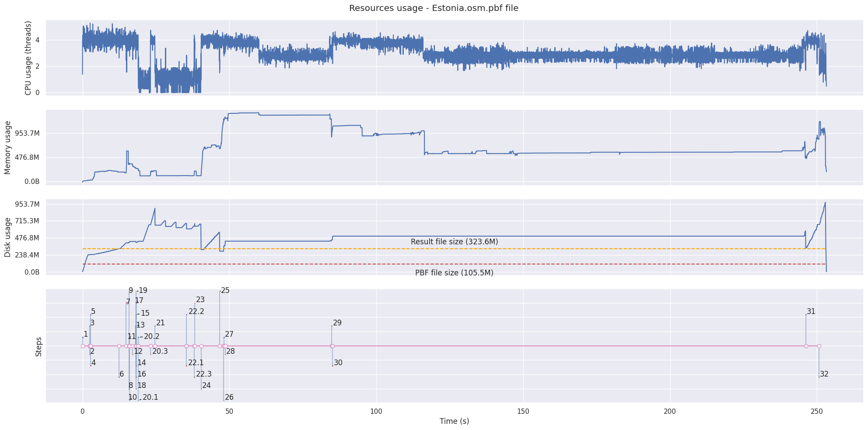Select the "Memory usage" axis label
This screenshot has width=868, height=430.
[8, 148]
